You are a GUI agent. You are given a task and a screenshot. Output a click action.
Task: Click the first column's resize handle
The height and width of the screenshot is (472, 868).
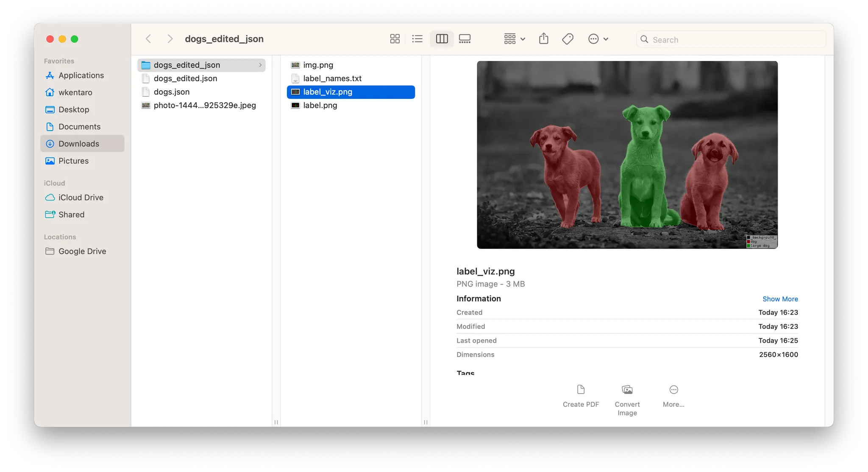tap(276, 422)
